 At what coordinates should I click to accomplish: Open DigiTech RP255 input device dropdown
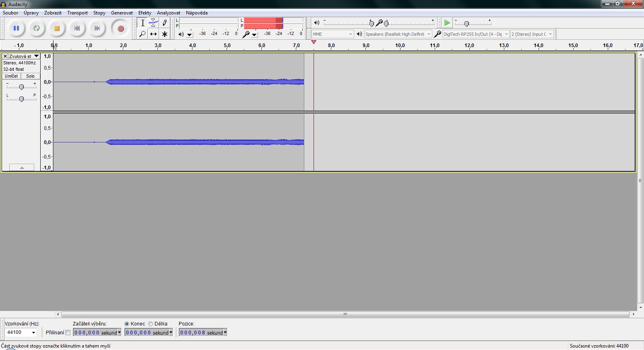[476, 34]
